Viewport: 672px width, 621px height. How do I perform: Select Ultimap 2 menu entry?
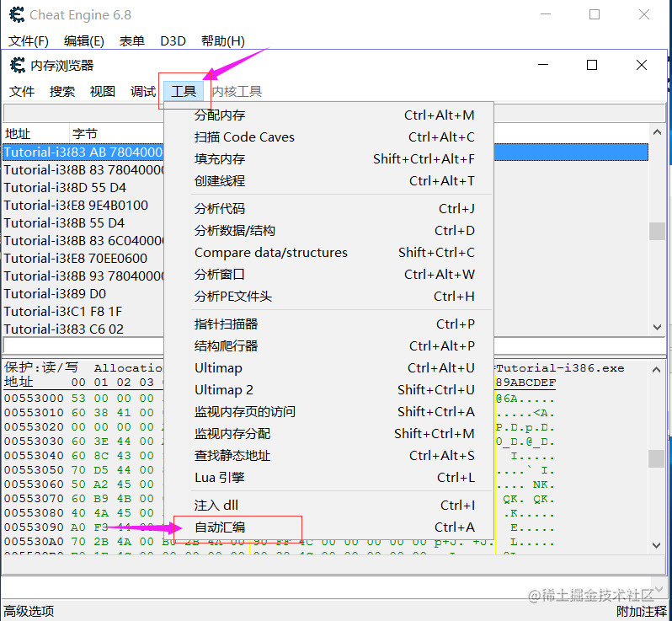[328, 389]
